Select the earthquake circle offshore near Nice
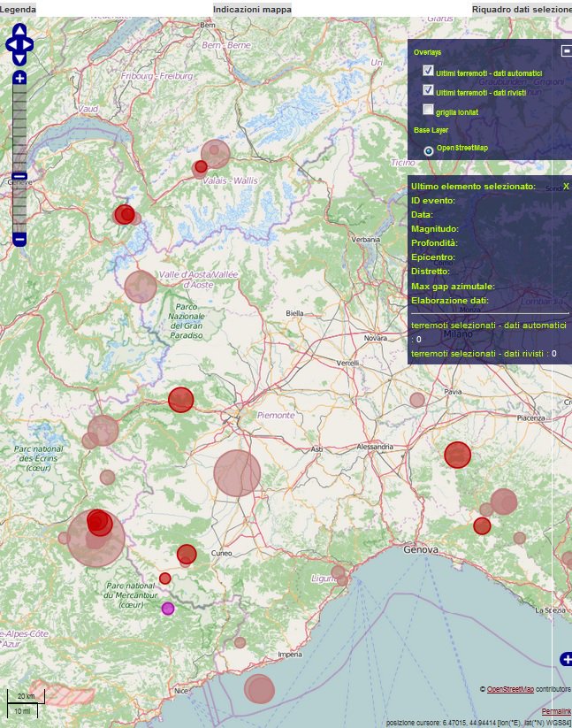Screen dimensions: 572x728 [x=259, y=689]
